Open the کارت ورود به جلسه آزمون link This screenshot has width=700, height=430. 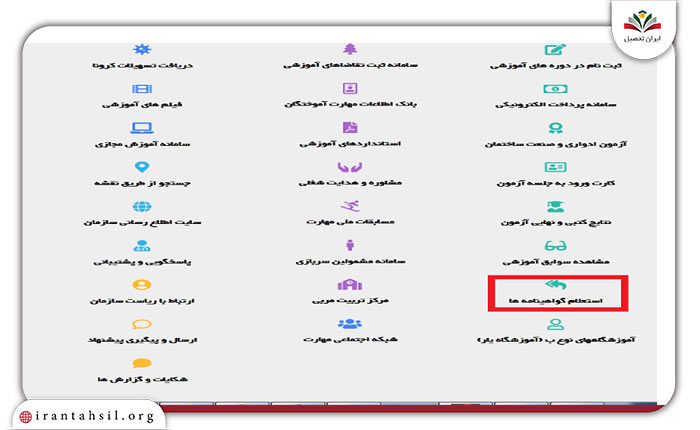tap(555, 183)
